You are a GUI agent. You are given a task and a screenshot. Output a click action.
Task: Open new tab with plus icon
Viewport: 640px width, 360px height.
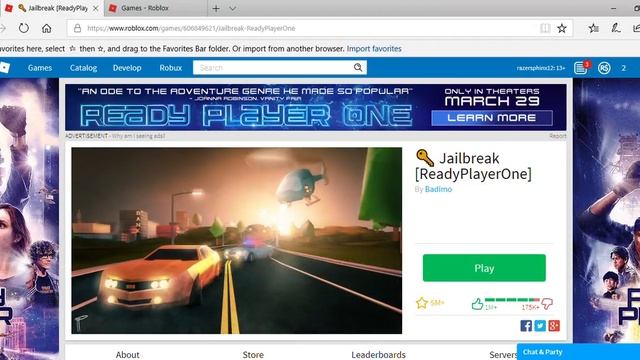[x=216, y=8]
